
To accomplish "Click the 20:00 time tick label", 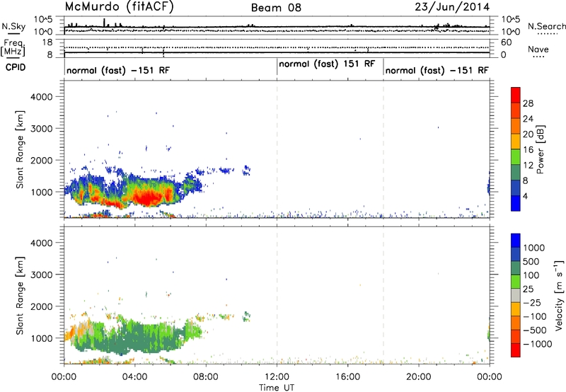I will click(x=419, y=377).
